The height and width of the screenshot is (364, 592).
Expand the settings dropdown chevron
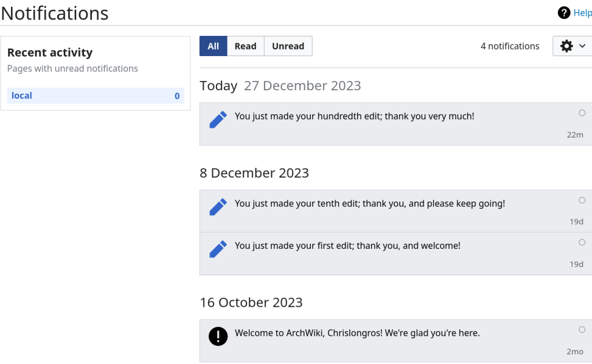pos(582,46)
